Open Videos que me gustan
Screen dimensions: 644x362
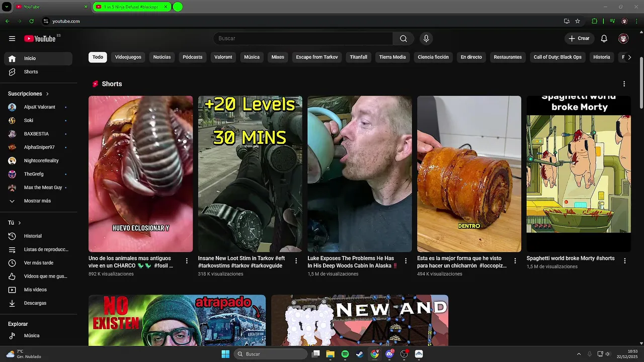coord(38,277)
